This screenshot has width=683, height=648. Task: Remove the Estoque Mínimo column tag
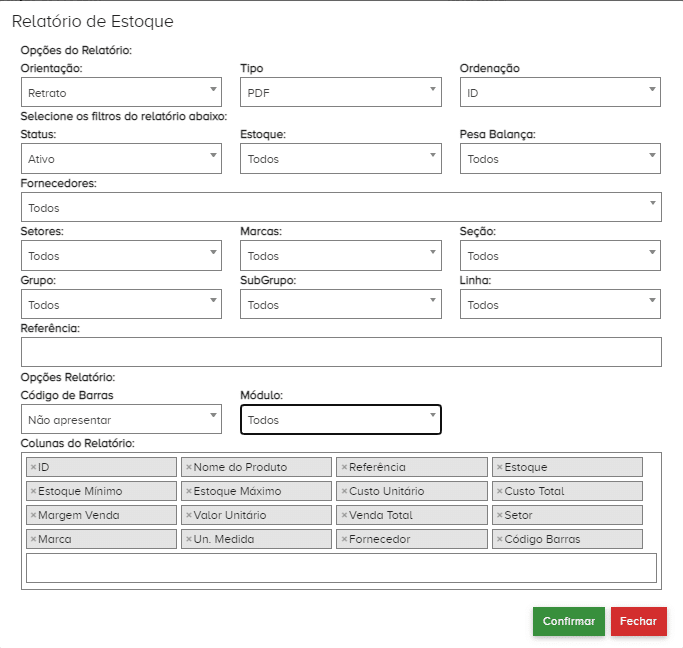click(33, 491)
